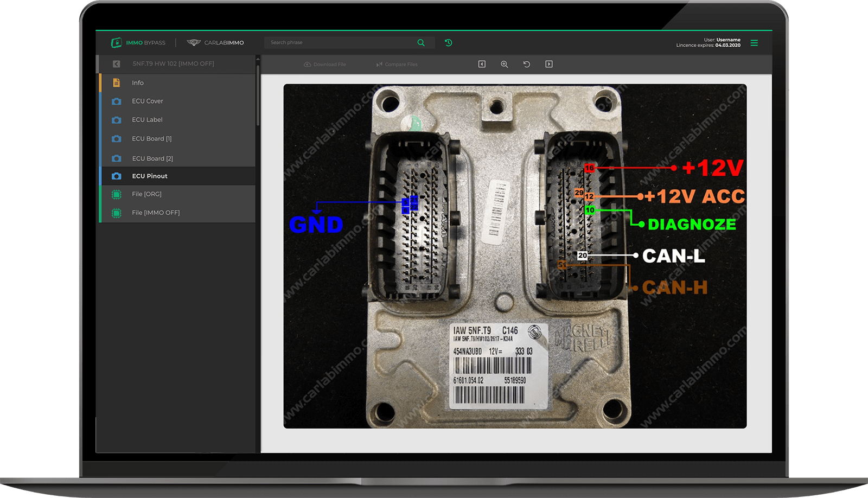The height and width of the screenshot is (498, 868).
Task: Go to previous image
Action: (482, 64)
